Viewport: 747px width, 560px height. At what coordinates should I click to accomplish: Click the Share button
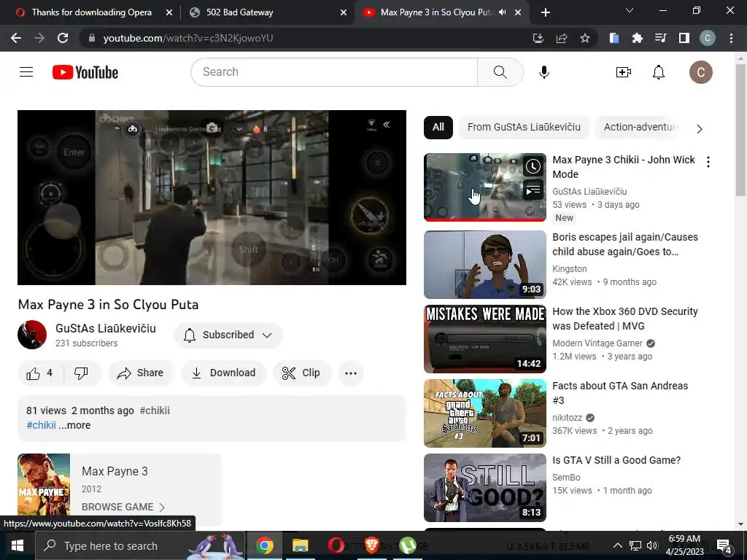coord(141,373)
